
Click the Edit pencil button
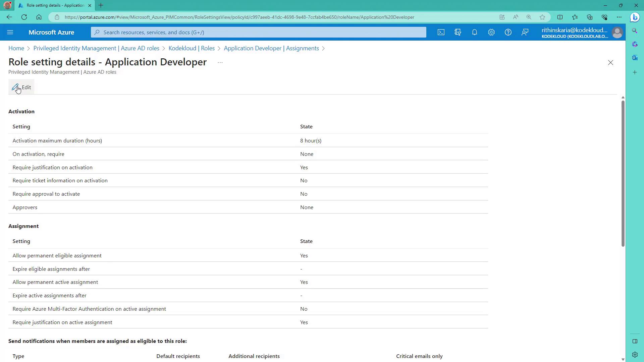tap(21, 87)
